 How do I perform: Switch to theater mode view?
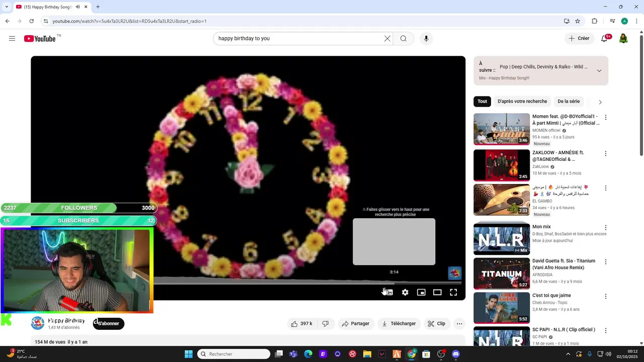pyautogui.click(x=437, y=292)
